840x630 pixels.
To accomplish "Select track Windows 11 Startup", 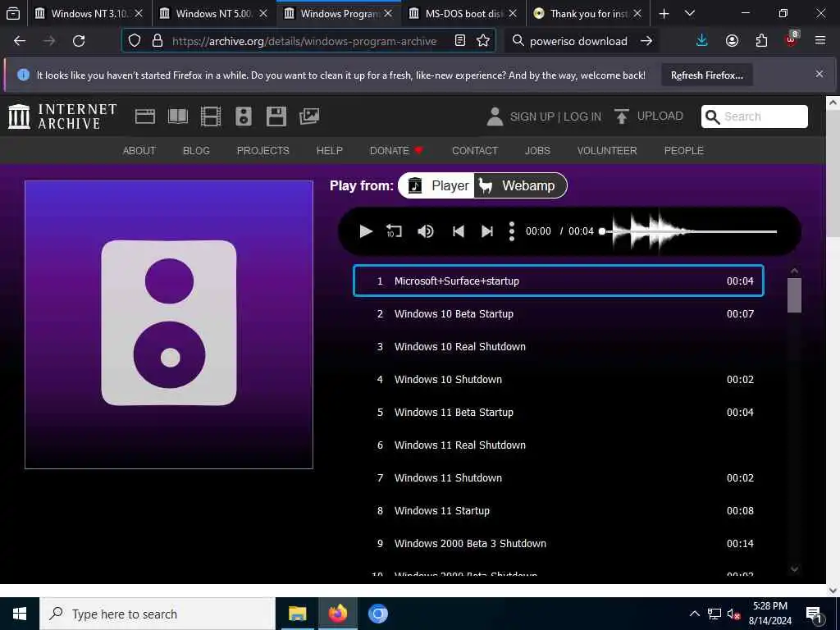I will coord(558,510).
